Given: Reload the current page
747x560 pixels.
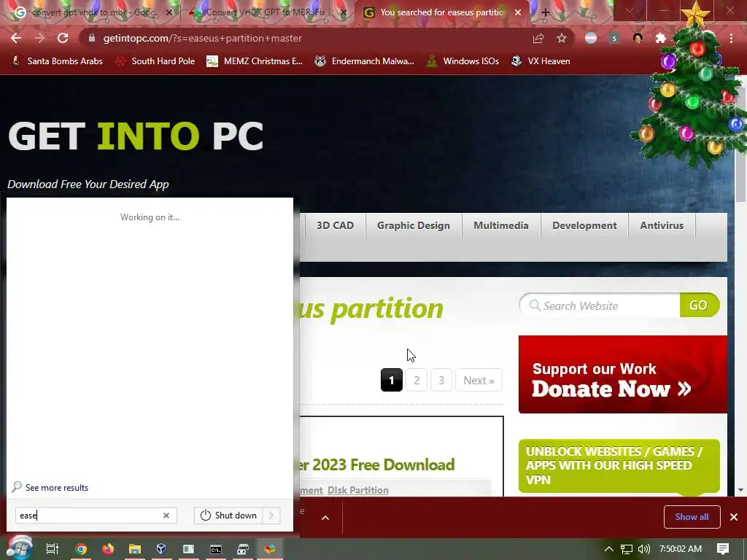Looking at the screenshot, I should (x=63, y=38).
